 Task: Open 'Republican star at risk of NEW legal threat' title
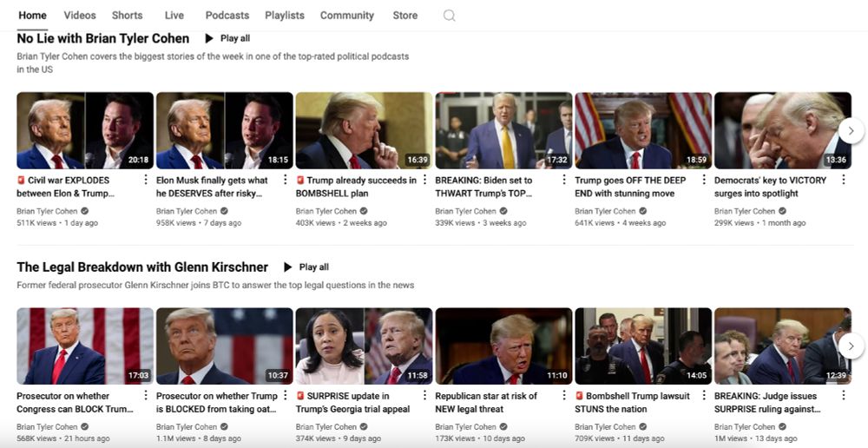pos(486,403)
